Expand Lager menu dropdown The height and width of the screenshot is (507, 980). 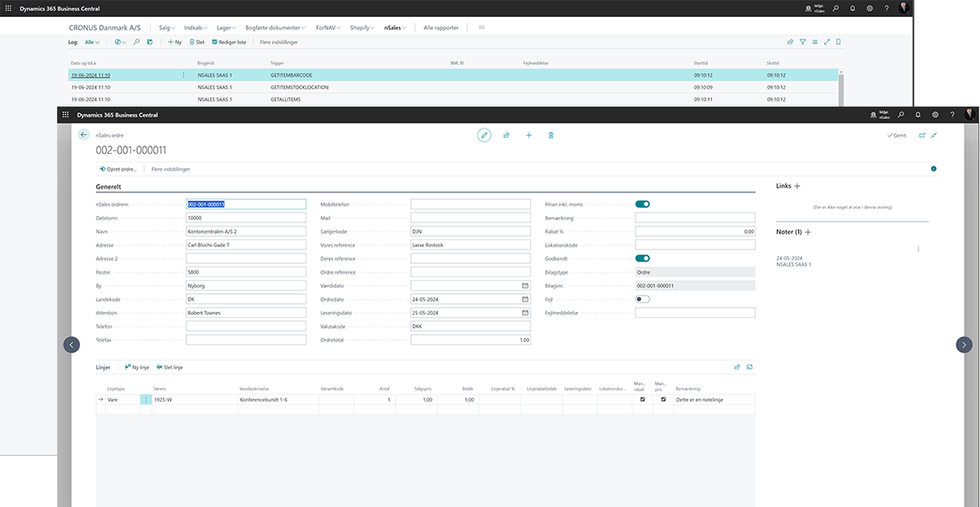click(x=226, y=28)
